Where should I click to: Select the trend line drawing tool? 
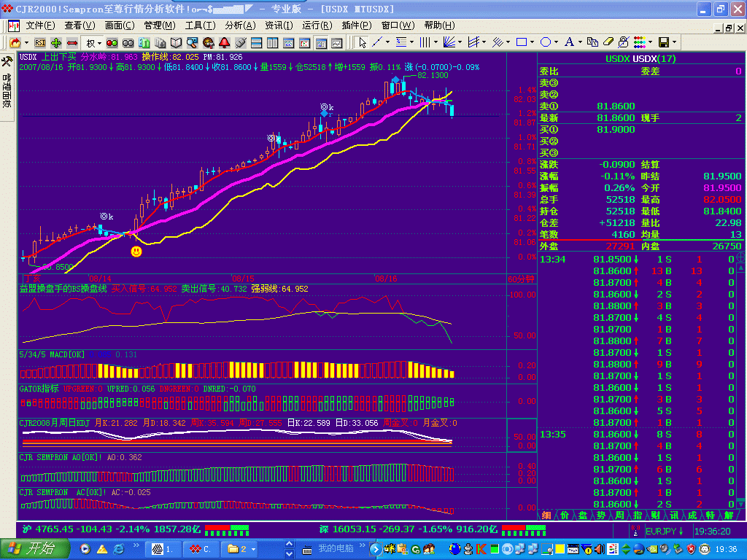pos(377,42)
